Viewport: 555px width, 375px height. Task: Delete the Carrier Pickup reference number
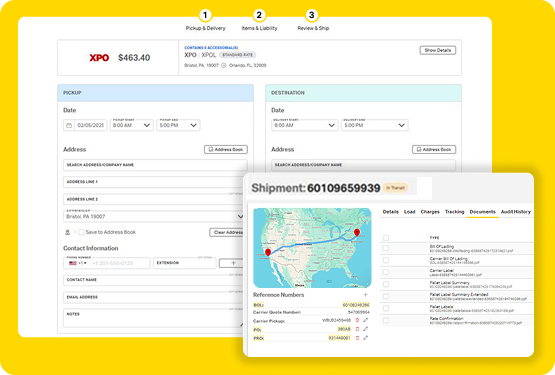pos(357,320)
